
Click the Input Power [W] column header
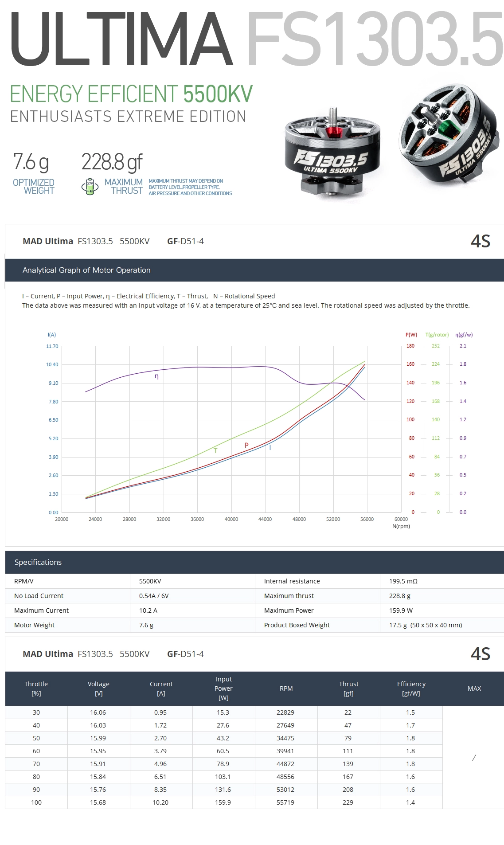tap(224, 689)
